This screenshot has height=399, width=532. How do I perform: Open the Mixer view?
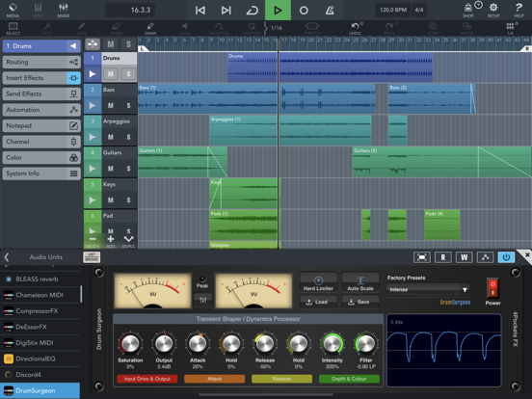pos(64,10)
